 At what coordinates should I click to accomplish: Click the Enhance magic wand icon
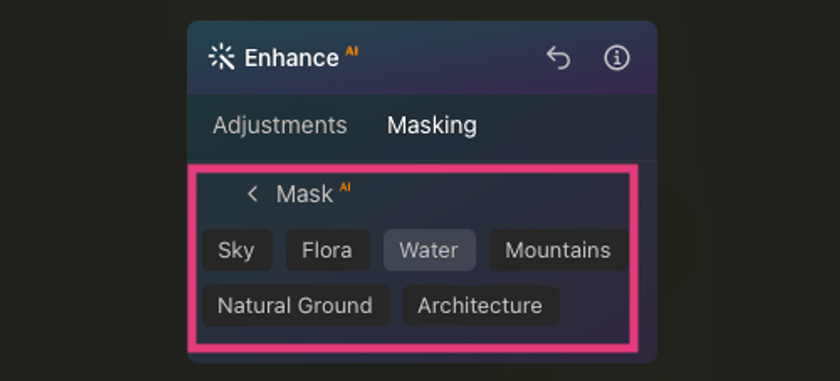[x=221, y=57]
